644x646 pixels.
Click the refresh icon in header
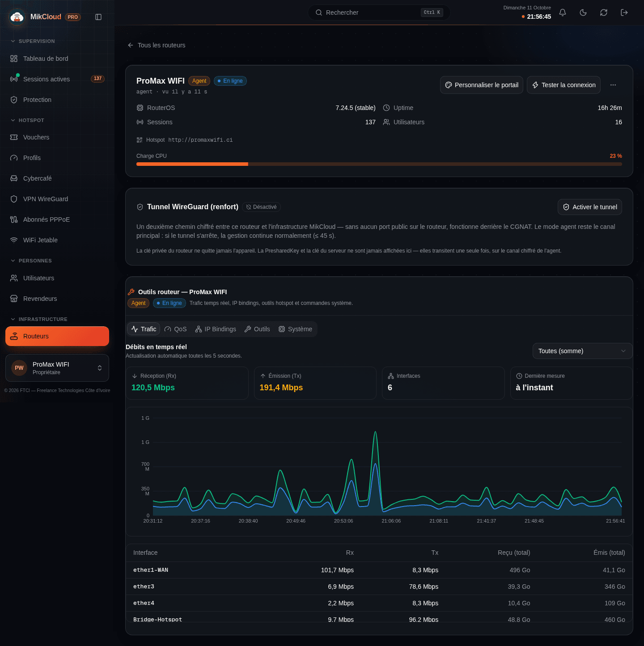pyautogui.click(x=604, y=13)
